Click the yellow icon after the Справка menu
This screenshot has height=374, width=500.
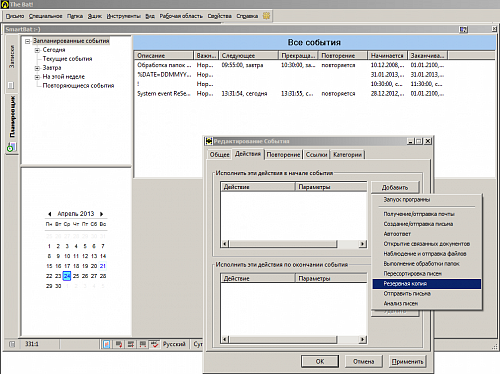point(266,16)
